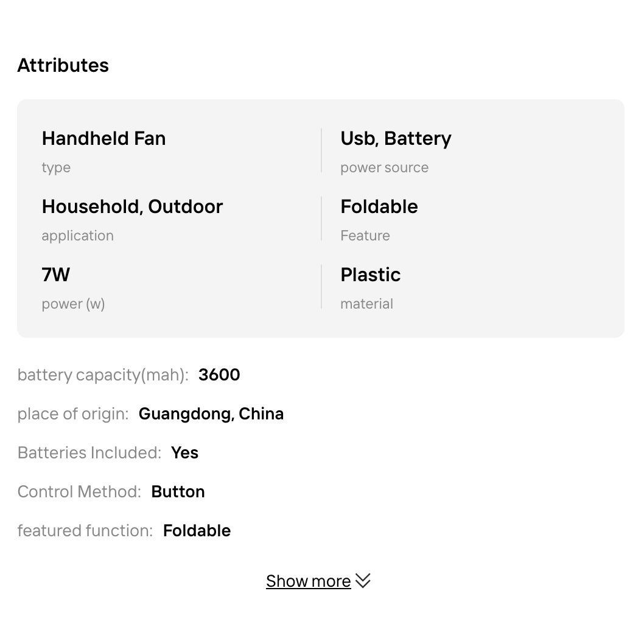644x644 pixels.
Task: Click the Usb, Battery power source value
Action: tap(396, 138)
